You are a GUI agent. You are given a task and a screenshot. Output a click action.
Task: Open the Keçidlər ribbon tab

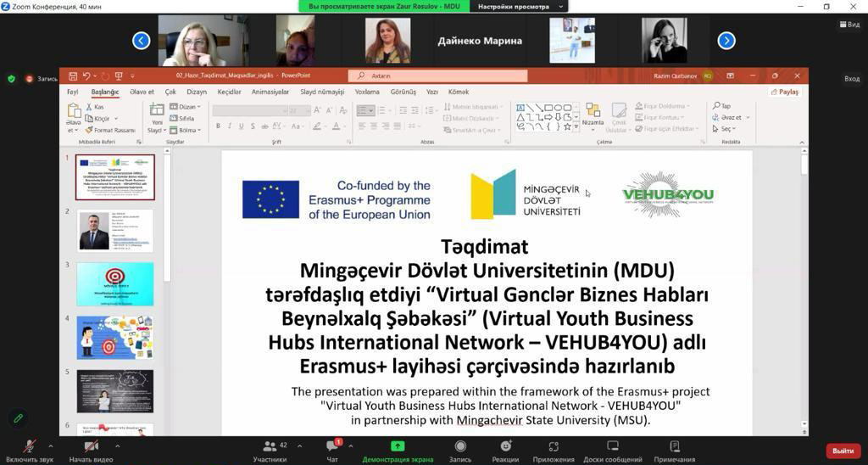(x=229, y=92)
